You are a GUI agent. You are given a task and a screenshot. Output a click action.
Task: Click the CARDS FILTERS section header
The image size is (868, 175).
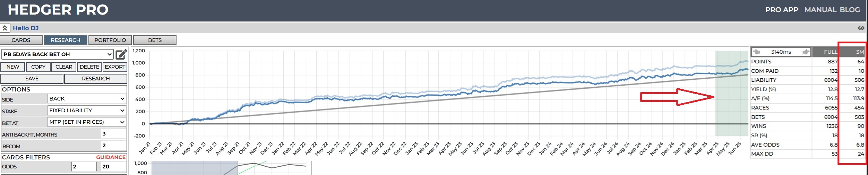click(26, 157)
